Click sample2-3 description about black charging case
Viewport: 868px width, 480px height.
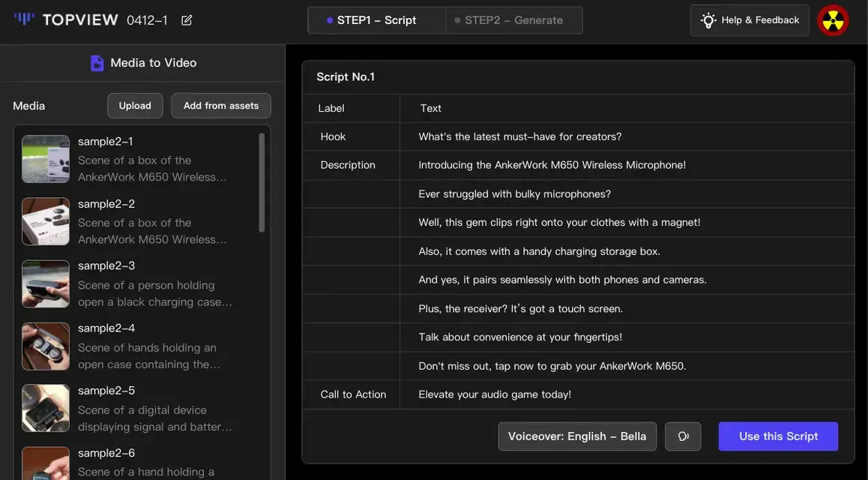[x=155, y=293]
